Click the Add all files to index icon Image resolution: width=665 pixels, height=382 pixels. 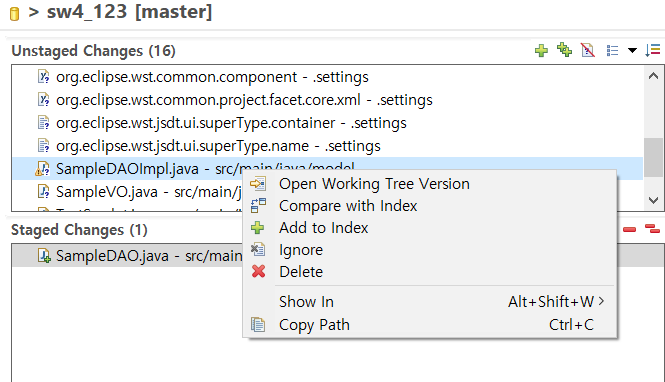(x=564, y=50)
